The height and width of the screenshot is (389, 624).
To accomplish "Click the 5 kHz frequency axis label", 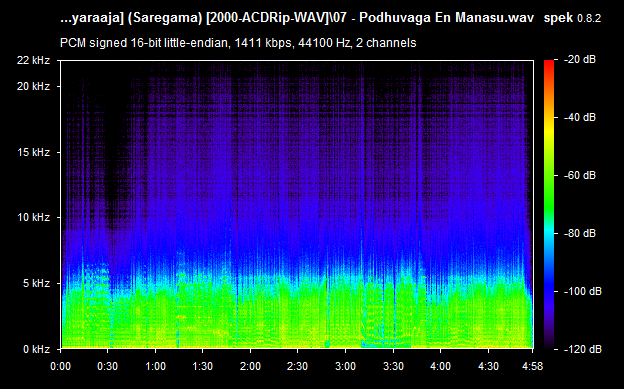I will click(36, 283).
